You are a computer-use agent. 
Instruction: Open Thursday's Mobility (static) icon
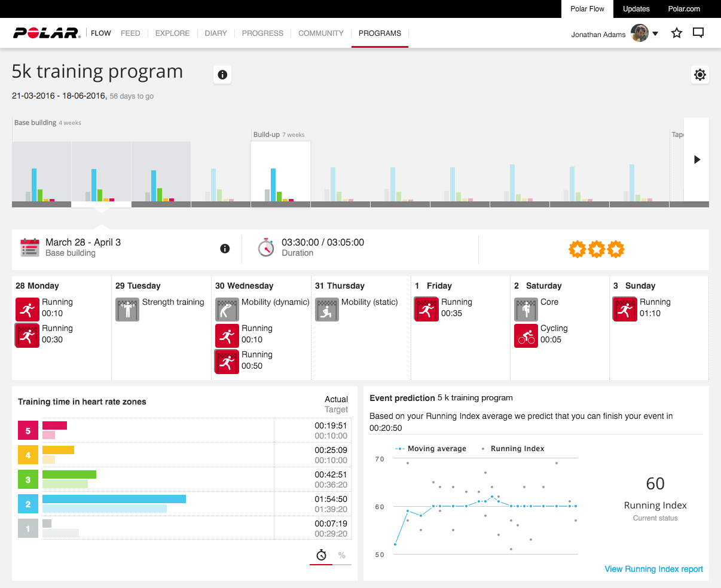pyautogui.click(x=326, y=310)
